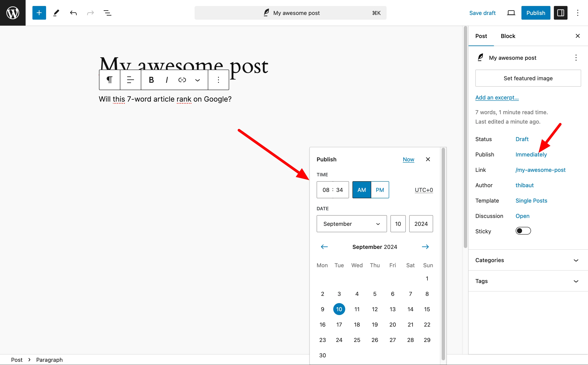Select the bold formatting icon

(x=151, y=80)
